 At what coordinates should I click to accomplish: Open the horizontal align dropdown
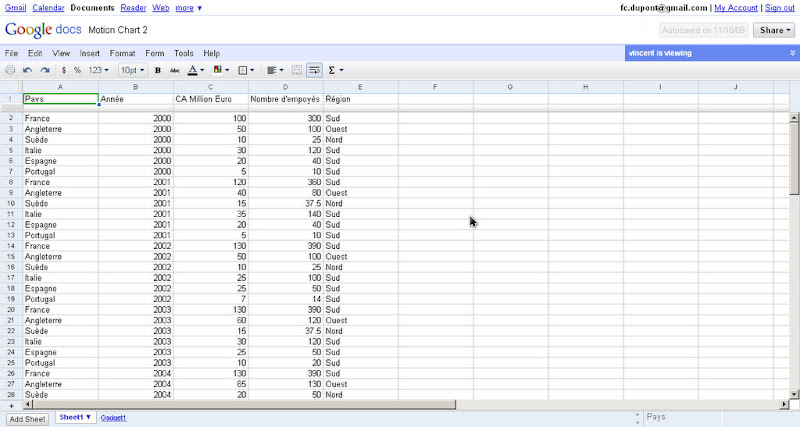(x=275, y=70)
